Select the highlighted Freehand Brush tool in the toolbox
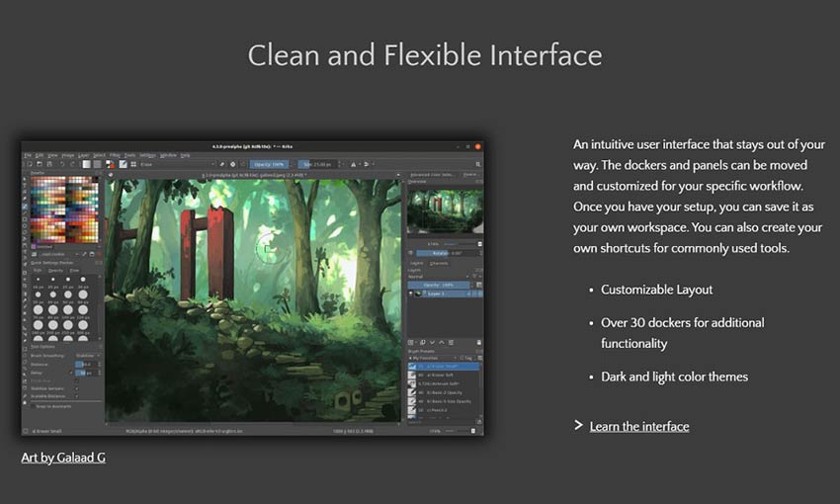 click(x=25, y=207)
